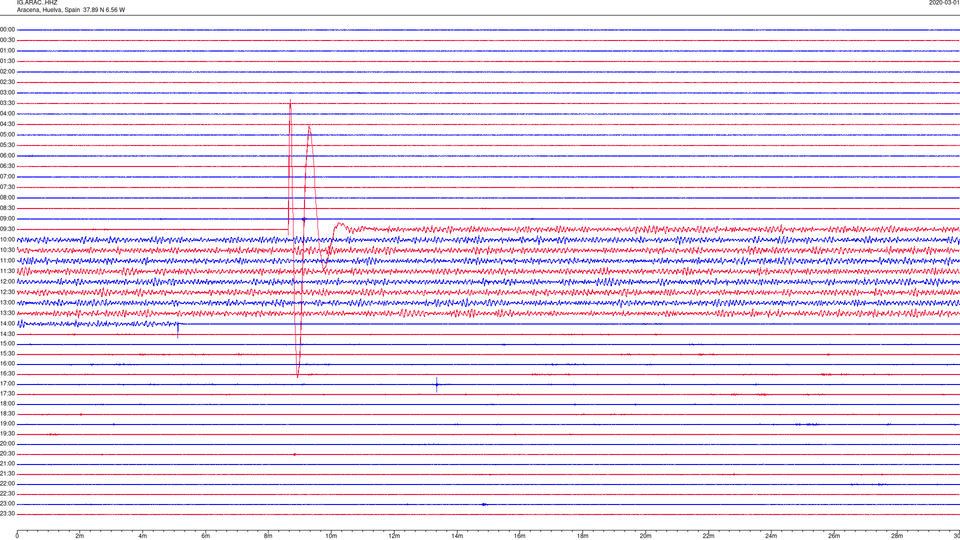Click the 14m axis tick label

pos(457,536)
